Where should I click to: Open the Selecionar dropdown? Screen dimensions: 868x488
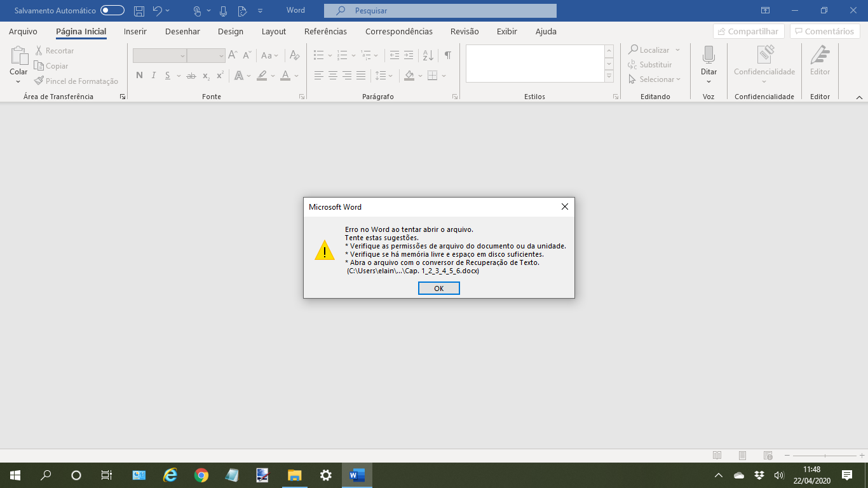(x=654, y=79)
